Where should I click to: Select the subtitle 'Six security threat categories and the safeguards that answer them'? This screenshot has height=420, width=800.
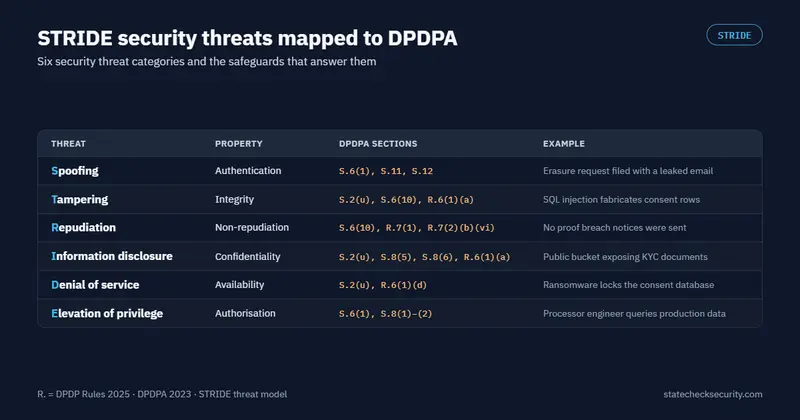point(207,62)
